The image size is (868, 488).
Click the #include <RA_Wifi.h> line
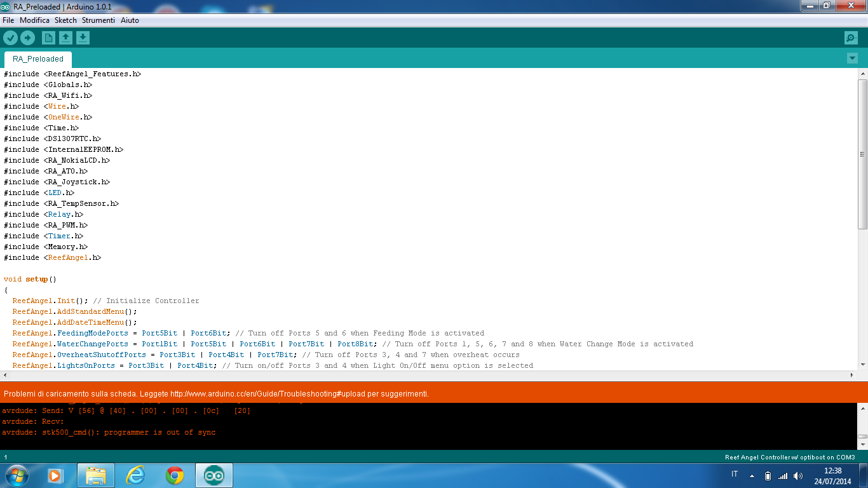tap(48, 95)
